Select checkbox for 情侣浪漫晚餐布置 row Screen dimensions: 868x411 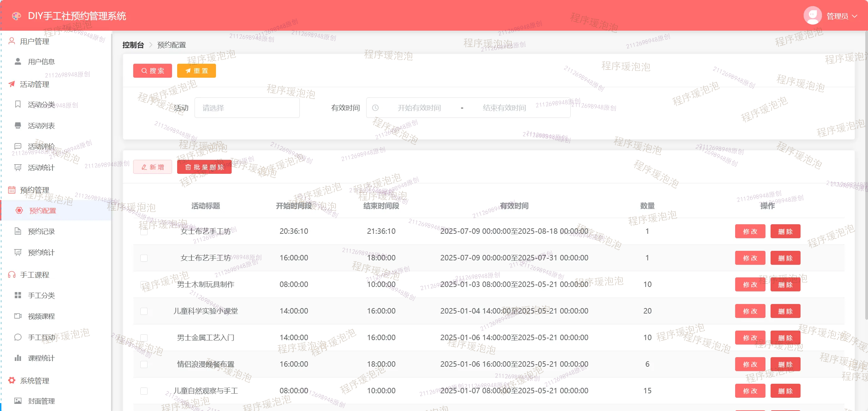point(144,364)
